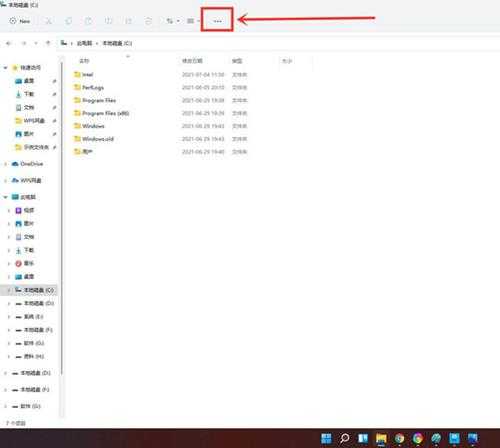Click the sidebar vertical scrollbar
Image resolution: width=500 pixels, height=448 pixels.
pos(62,217)
